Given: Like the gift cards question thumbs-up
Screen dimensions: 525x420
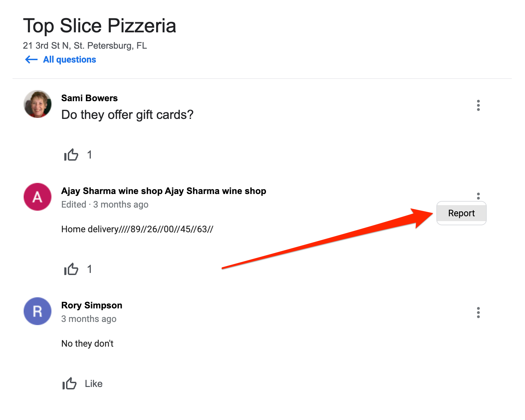Looking at the screenshot, I should click(x=71, y=155).
